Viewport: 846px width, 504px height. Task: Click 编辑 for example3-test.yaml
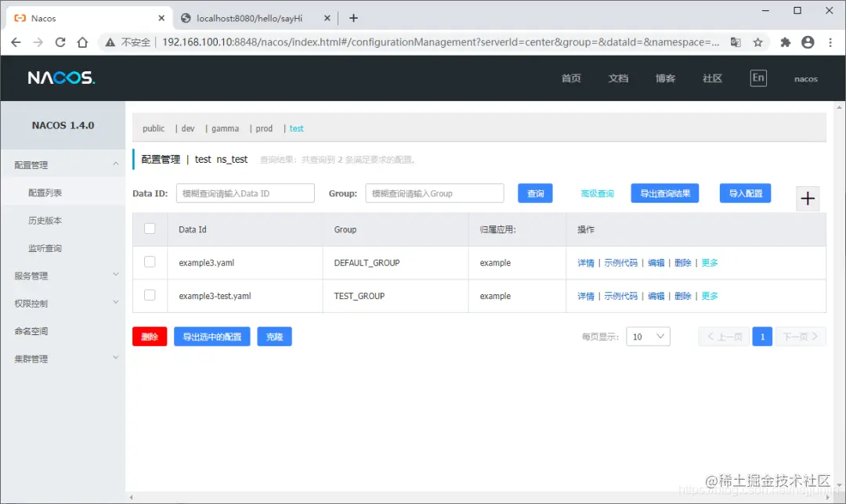click(x=656, y=296)
